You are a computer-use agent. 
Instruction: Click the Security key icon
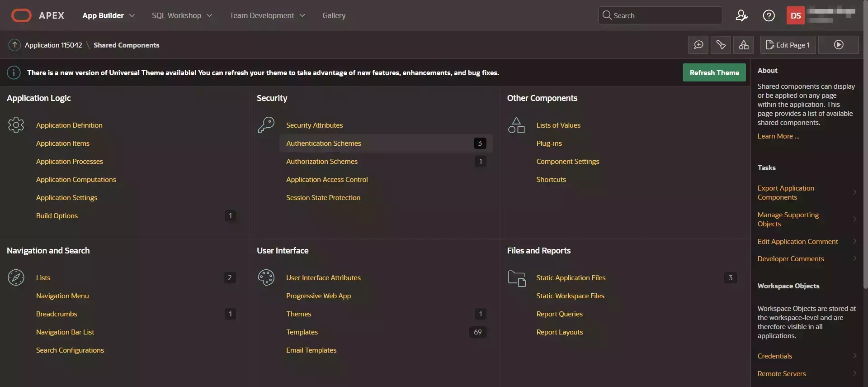tap(266, 125)
